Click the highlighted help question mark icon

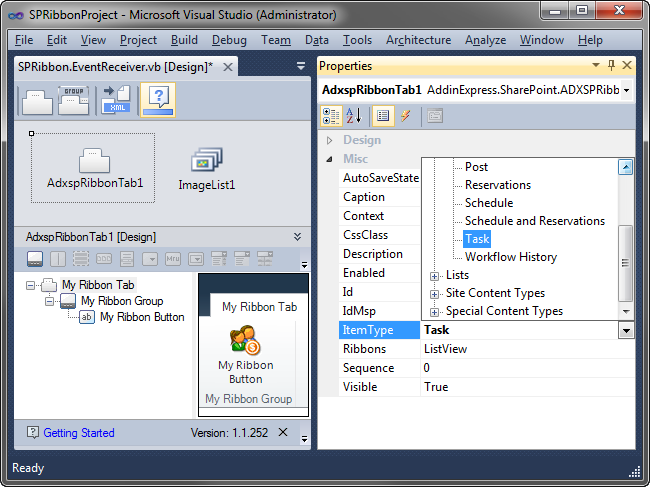click(x=158, y=100)
